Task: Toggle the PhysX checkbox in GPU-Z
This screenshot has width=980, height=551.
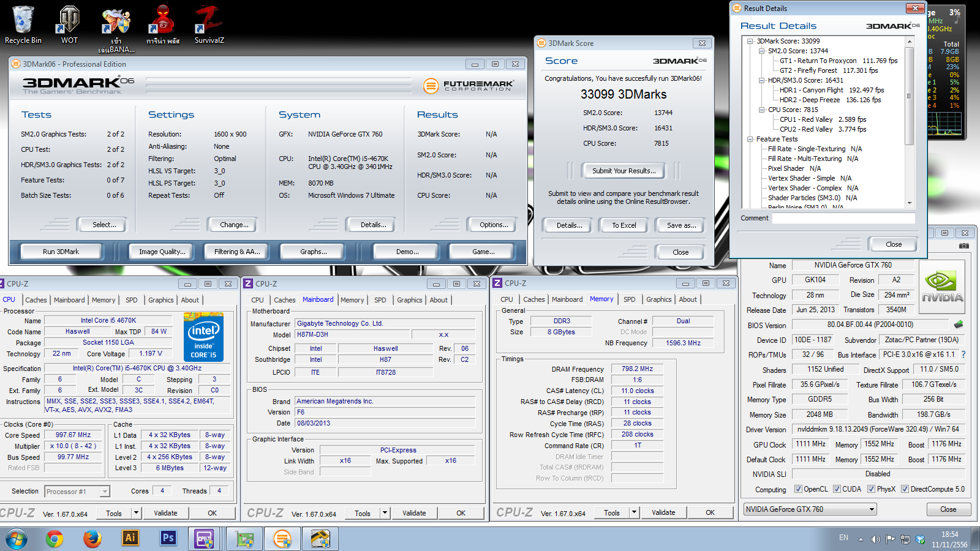Action: 871,489
